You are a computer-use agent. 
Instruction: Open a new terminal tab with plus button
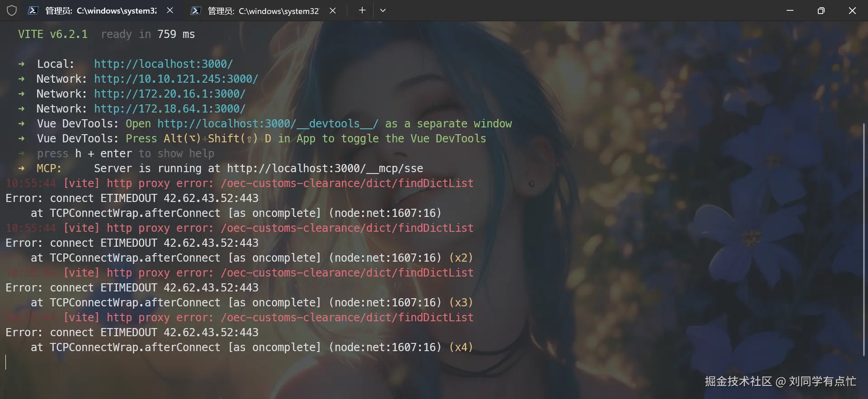[x=362, y=10]
